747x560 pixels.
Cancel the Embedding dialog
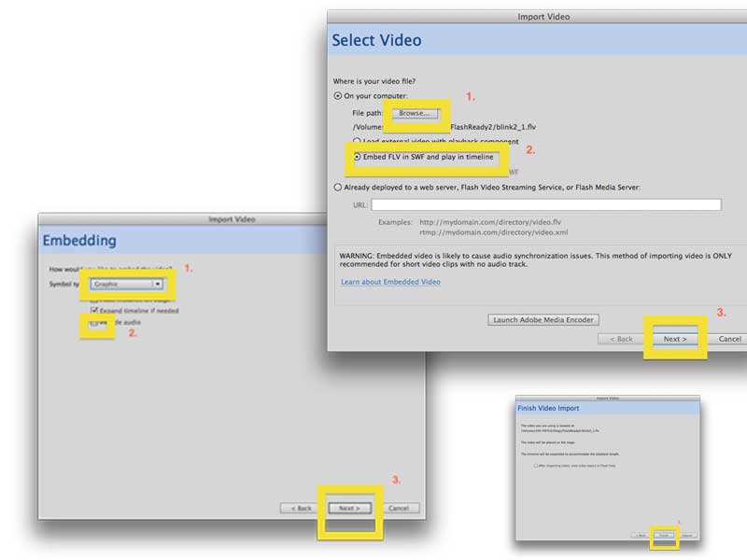click(x=398, y=508)
